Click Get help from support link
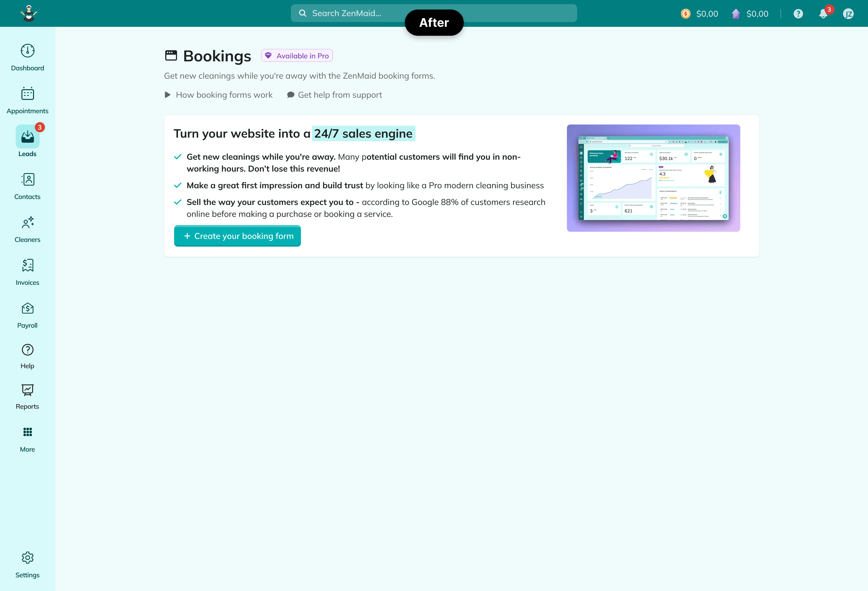The height and width of the screenshot is (591, 868). [x=340, y=95]
